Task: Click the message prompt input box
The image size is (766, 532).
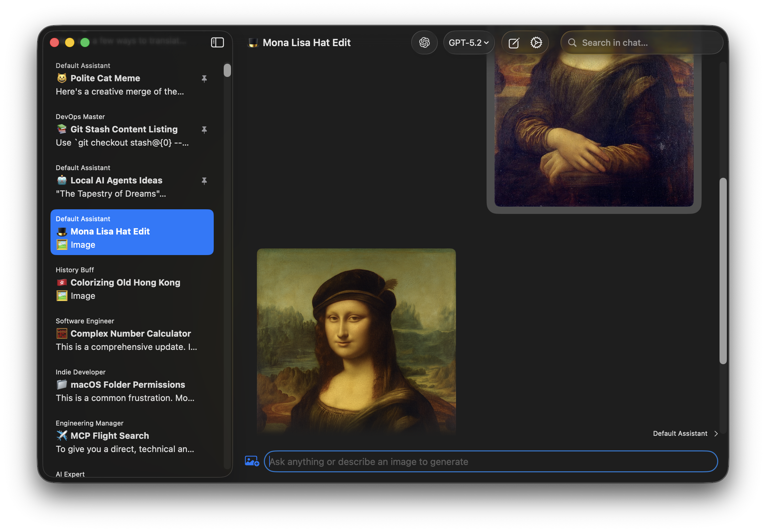Action: (x=490, y=461)
